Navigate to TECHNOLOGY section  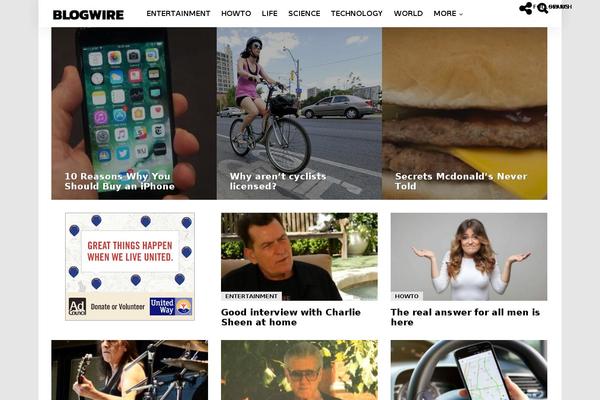click(x=357, y=13)
